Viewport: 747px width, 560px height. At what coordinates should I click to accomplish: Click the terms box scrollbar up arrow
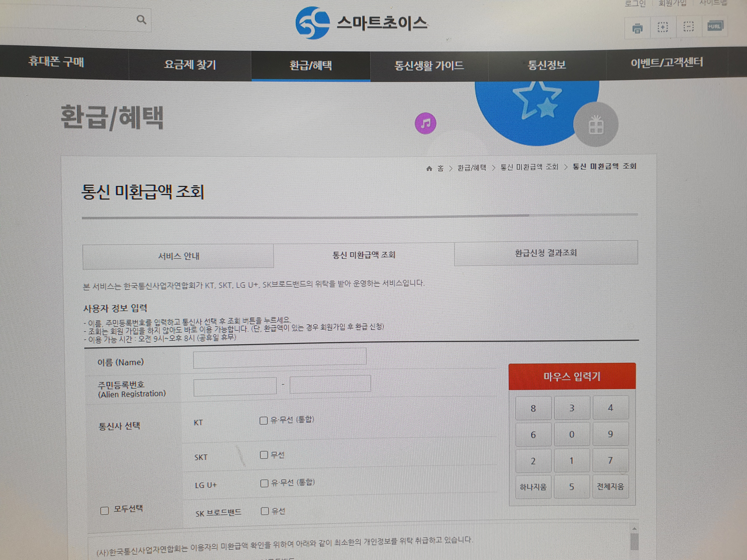click(634, 529)
